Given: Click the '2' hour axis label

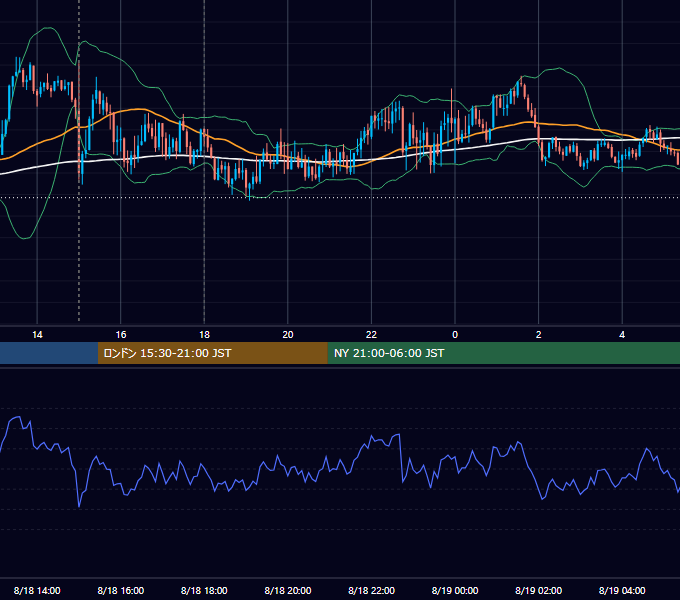Looking at the screenshot, I should pos(539,335).
